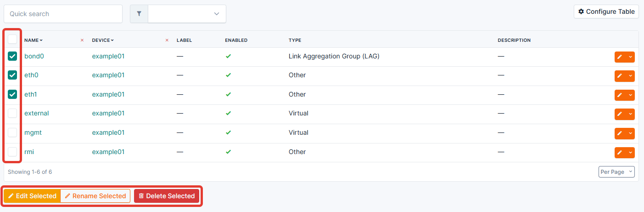Sort table by Name column header
The width and height of the screenshot is (644, 212).
point(33,40)
